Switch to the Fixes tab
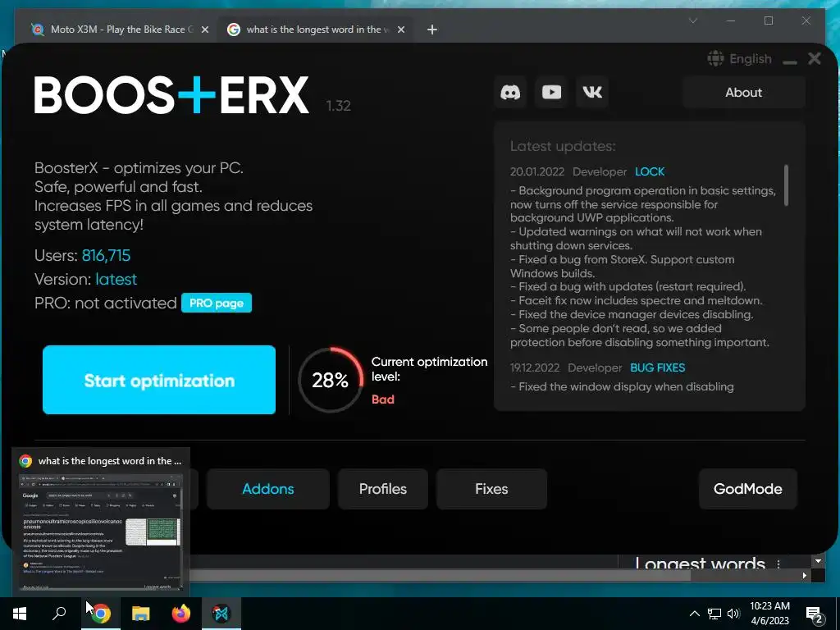This screenshot has width=840, height=630. [491, 489]
